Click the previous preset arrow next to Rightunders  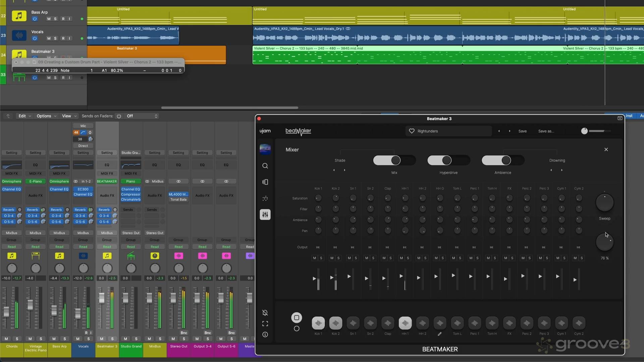click(499, 131)
